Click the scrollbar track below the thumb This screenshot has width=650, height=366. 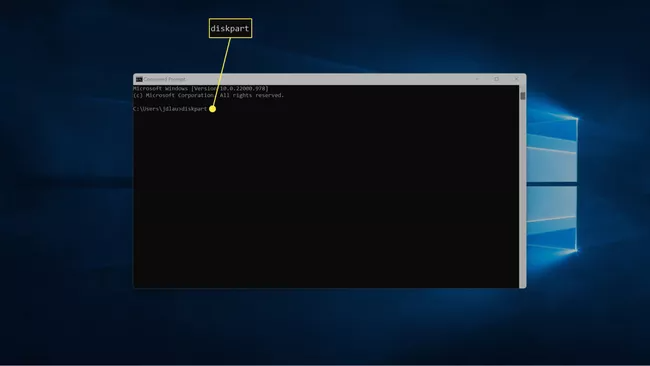click(x=523, y=193)
